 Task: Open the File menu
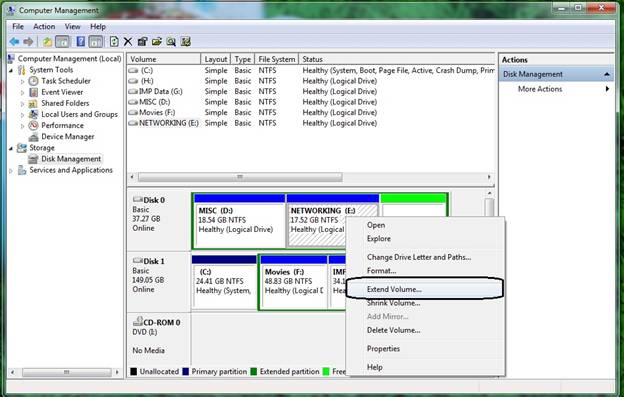[18, 27]
